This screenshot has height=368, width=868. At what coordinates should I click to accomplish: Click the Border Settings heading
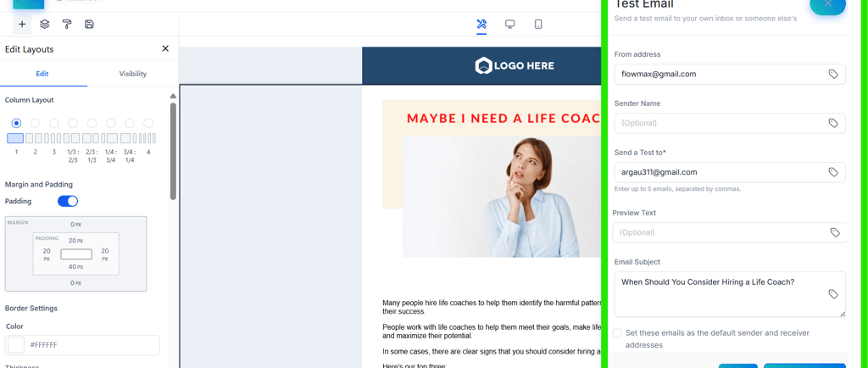pyautogui.click(x=31, y=308)
